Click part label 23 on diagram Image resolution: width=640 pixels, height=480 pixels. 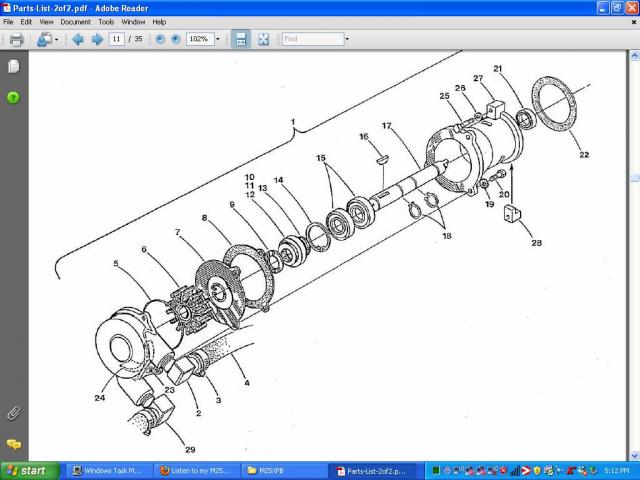tap(169, 390)
